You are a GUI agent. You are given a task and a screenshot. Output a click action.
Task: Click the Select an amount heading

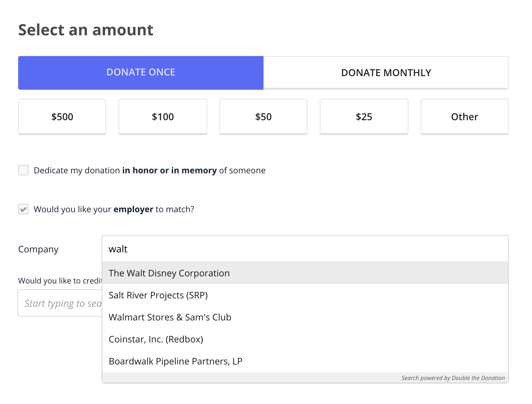pos(86,30)
